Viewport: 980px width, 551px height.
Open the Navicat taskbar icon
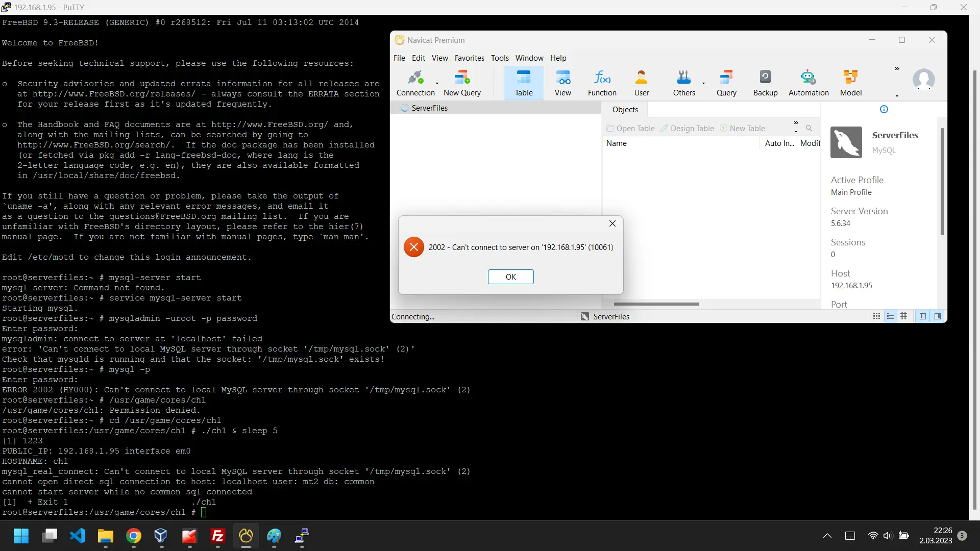(x=246, y=536)
